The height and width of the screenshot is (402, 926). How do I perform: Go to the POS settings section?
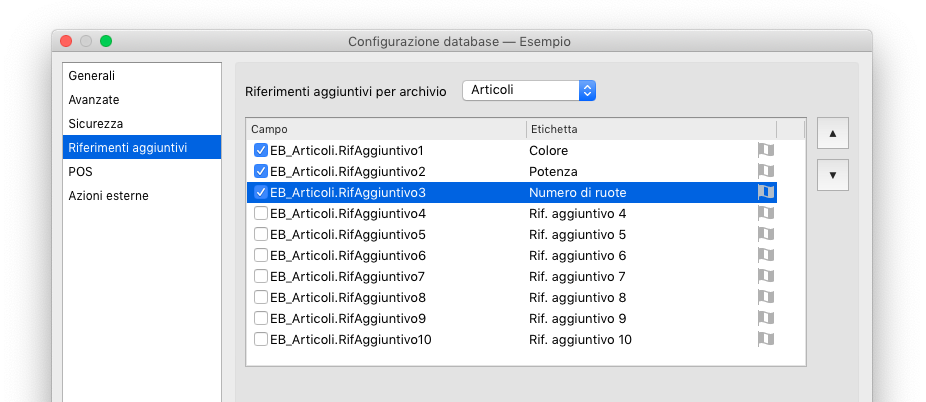[80, 172]
